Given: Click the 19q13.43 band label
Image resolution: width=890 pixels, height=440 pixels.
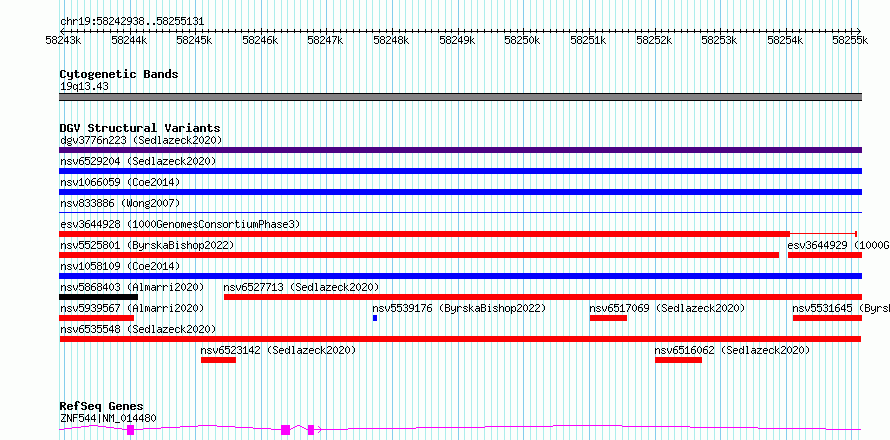Looking at the screenshot, I should (x=85, y=87).
